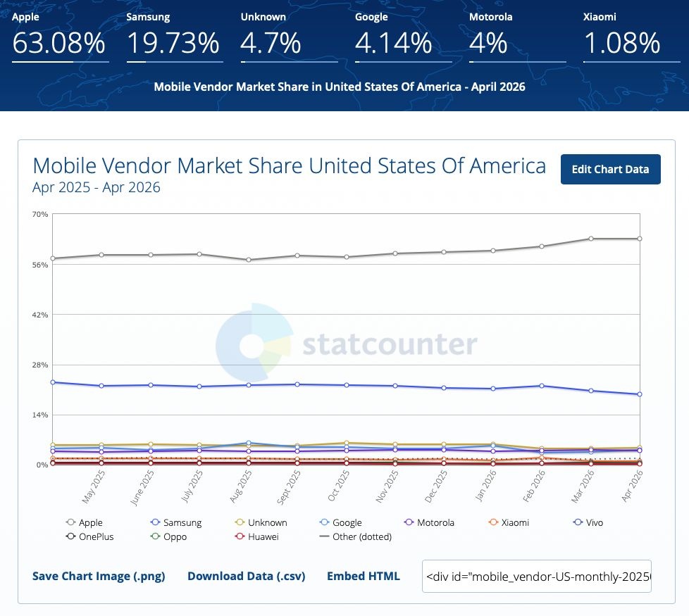Open the Embed HTML link

coord(364,576)
